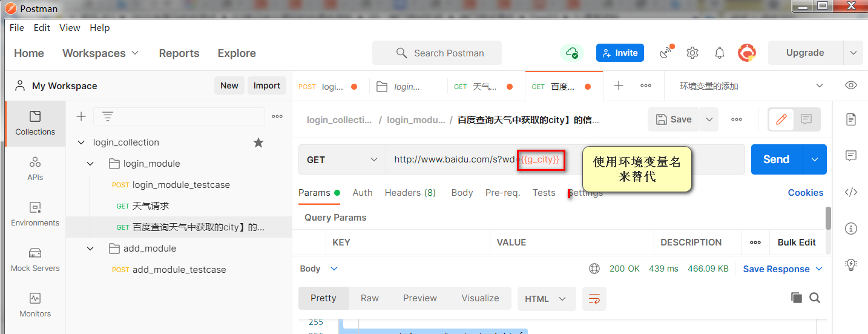Switch to the pencil build mode
The width and height of the screenshot is (868, 334).
click(x=781, y=119)
